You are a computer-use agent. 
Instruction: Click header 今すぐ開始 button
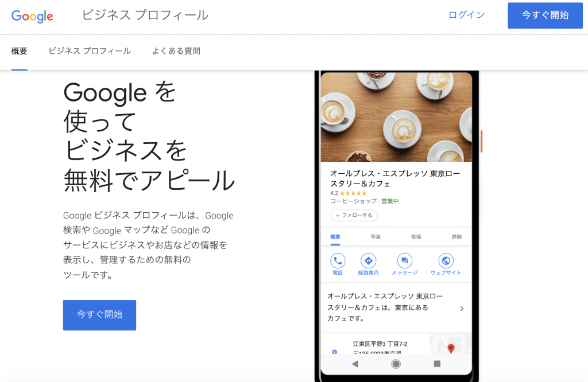pos(546,15)
